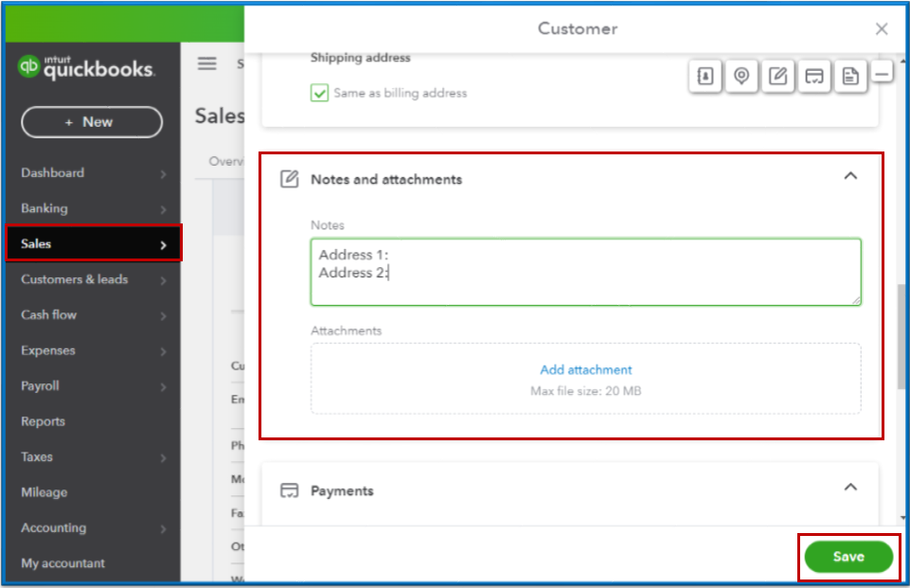Jump to contact info section icon

point(705,77)
